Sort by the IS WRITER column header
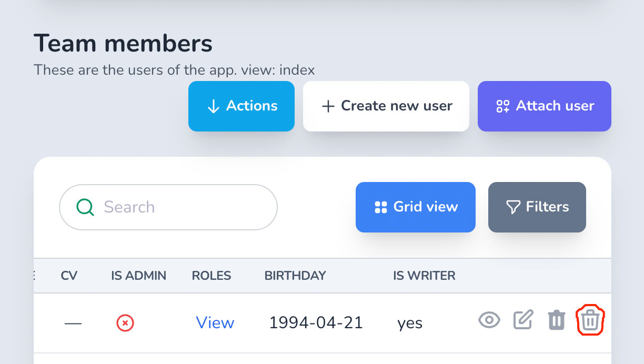The width and height of the screenshot is (644, 364). tap(425, 276)
